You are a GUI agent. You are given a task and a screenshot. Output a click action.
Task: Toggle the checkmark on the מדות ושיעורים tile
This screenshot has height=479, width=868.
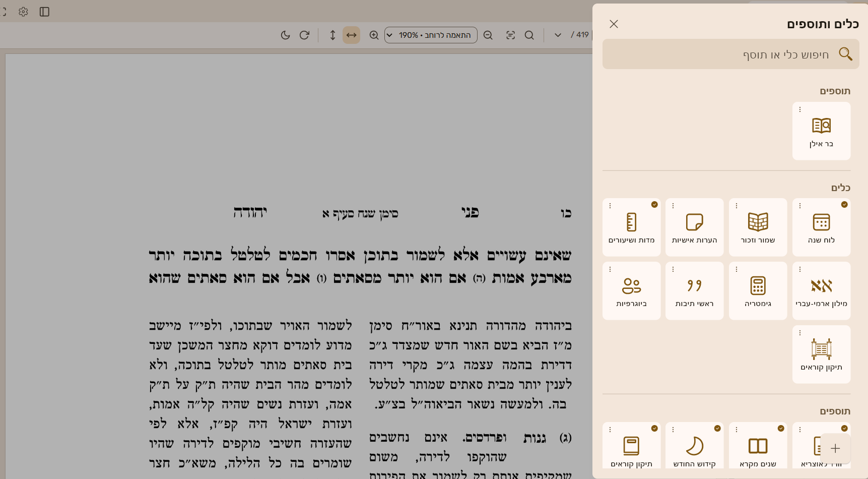point(654,204)
